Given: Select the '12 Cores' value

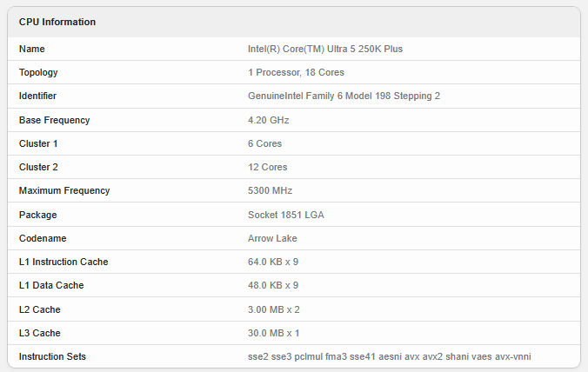Looking at the screenshot, I should tap(267, 167).
